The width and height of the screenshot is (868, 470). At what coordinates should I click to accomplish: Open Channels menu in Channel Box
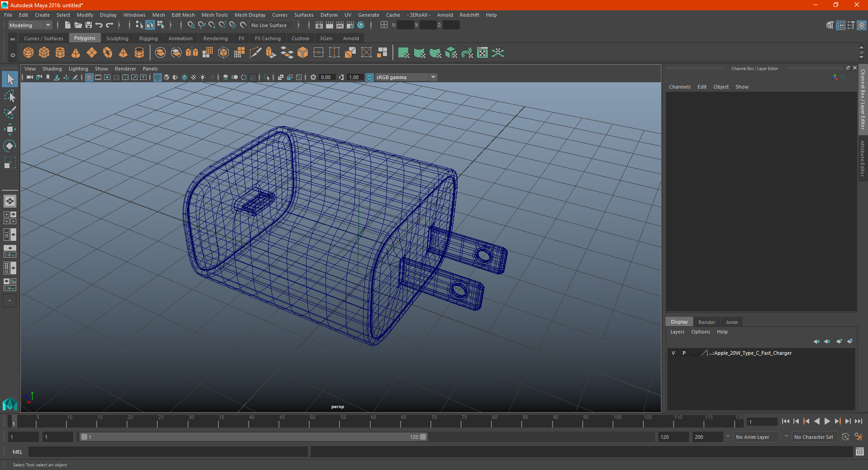pos(679,87)
